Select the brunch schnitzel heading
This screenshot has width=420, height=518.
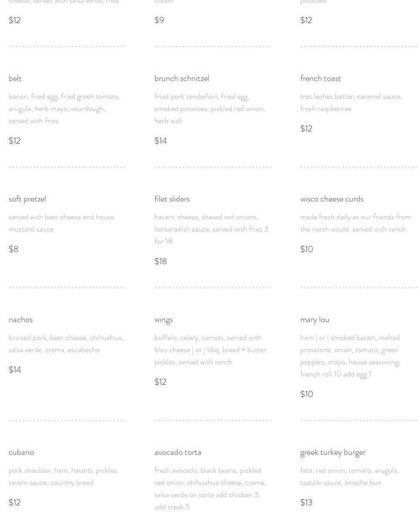tap(181, 78)
